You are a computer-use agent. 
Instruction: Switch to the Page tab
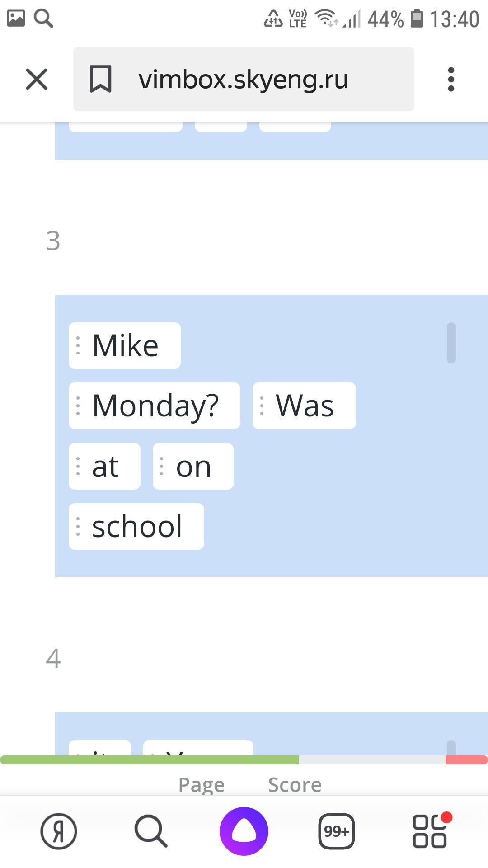202,785
